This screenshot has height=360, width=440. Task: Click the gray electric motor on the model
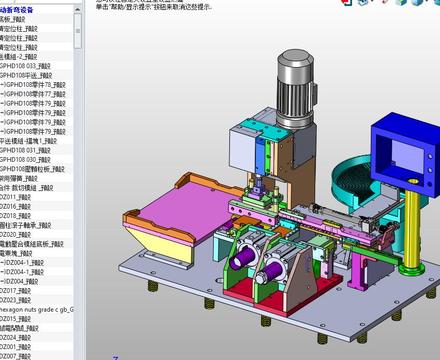pos(296,88)
